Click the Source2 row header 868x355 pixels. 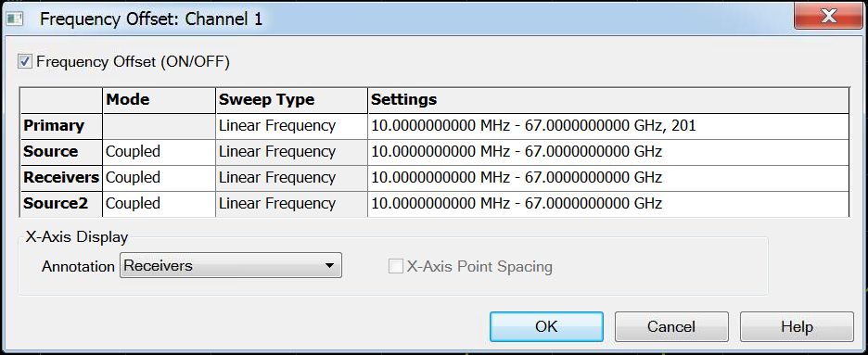pyautogui.click(x=61, y=204)
